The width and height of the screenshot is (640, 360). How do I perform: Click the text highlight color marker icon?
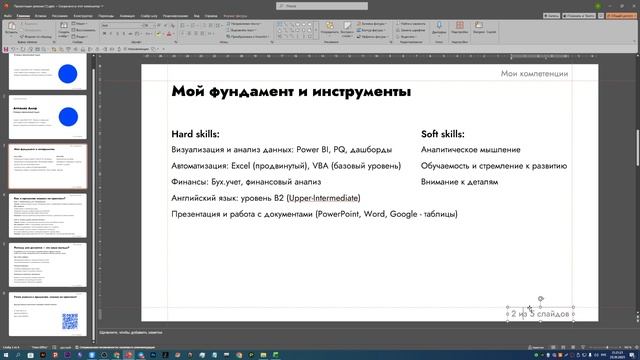coord(159,34)
